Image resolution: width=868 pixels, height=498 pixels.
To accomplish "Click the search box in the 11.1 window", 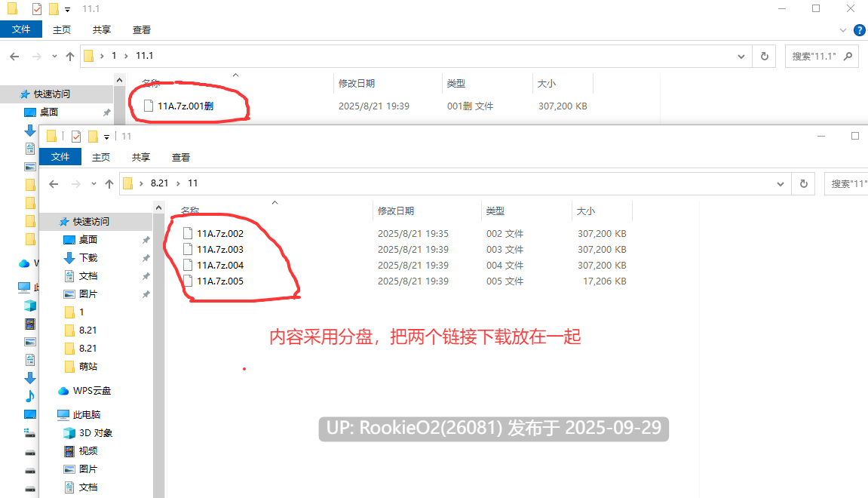I will (822, 56).
